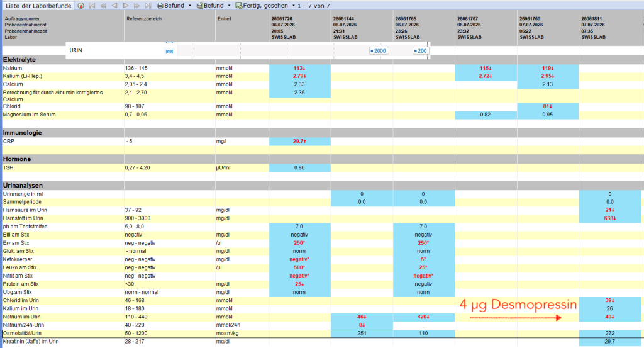This screenshot has height=348, width=644.
Task: Go to previous record arrow
Action: (x=114, y=6)
